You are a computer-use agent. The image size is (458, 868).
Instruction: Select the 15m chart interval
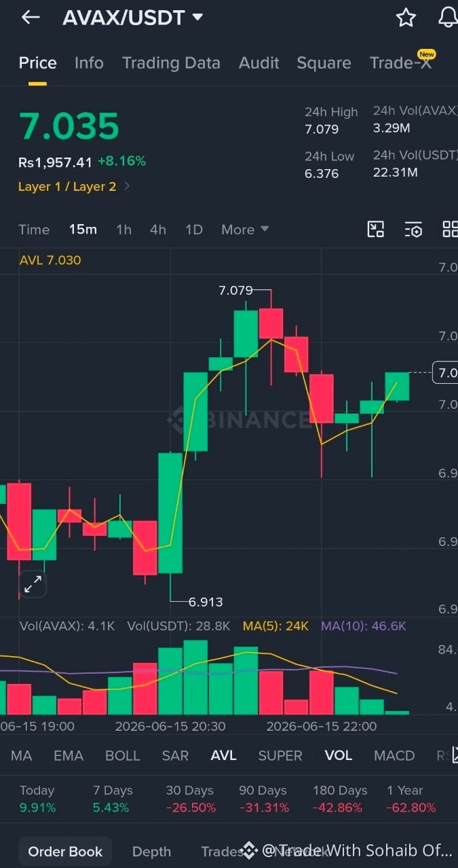tap(83, 230)
